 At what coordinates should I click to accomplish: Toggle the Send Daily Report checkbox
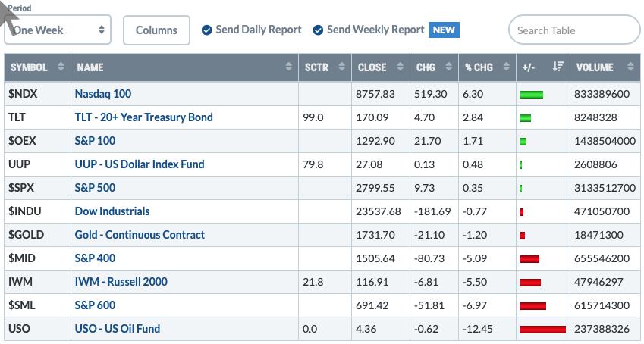pyautogui.click(x=206, y=30)
